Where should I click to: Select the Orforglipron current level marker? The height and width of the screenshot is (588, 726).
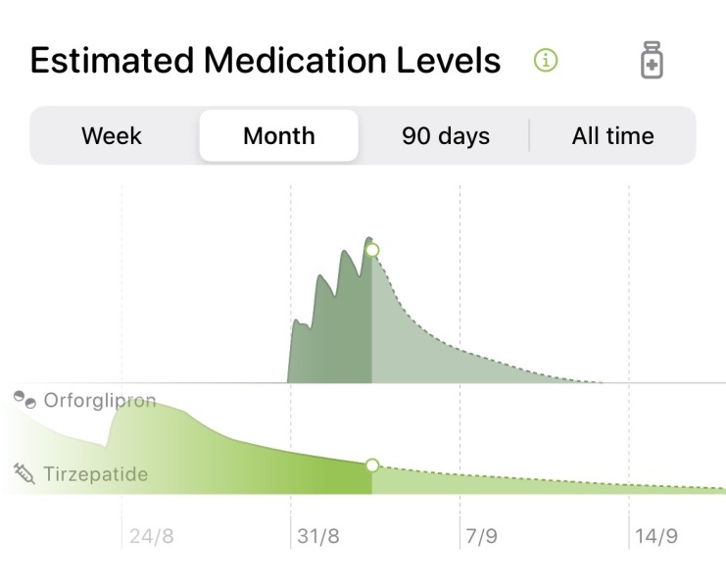[372, 251]
